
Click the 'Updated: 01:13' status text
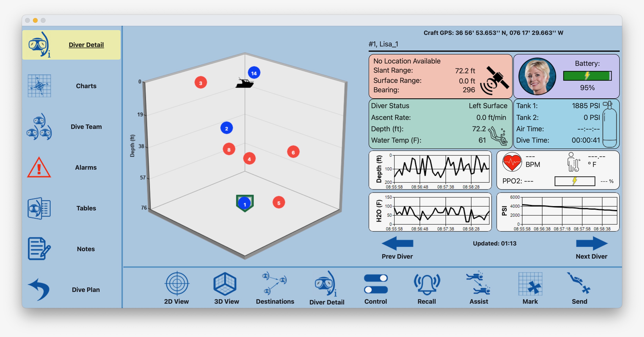[495, 243]
